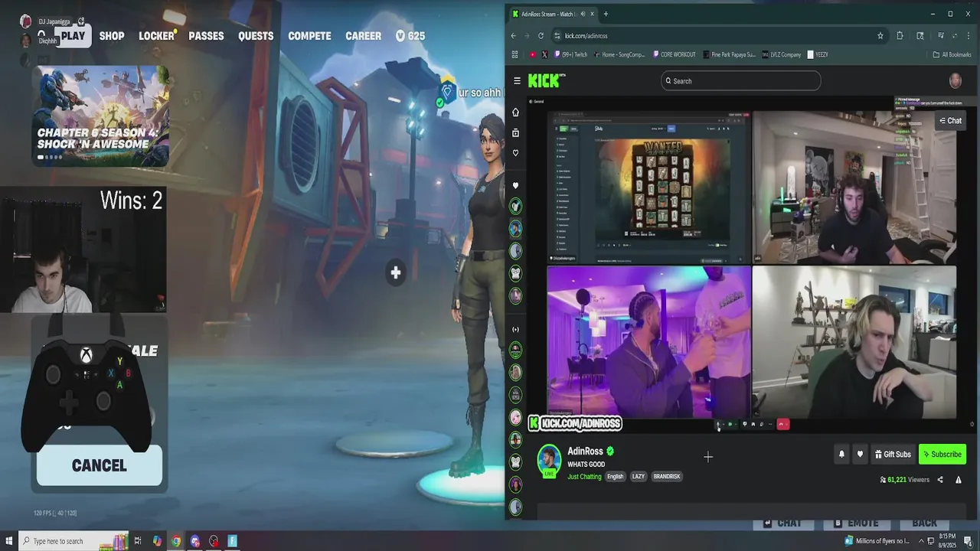Image resolution: width=980 pixels, height=551 pixels.
Task: Share the AdinRoss stream
Action: [x=940, y=480]
